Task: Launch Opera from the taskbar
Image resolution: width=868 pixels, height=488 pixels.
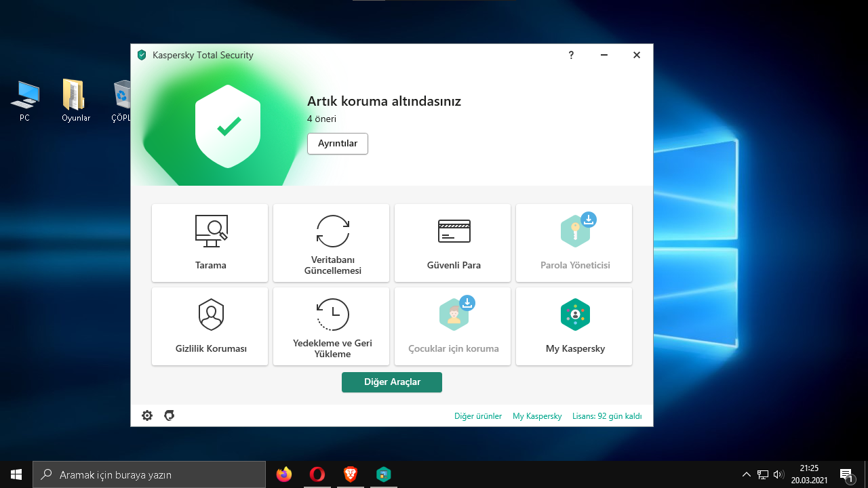Action: point(317,474)
